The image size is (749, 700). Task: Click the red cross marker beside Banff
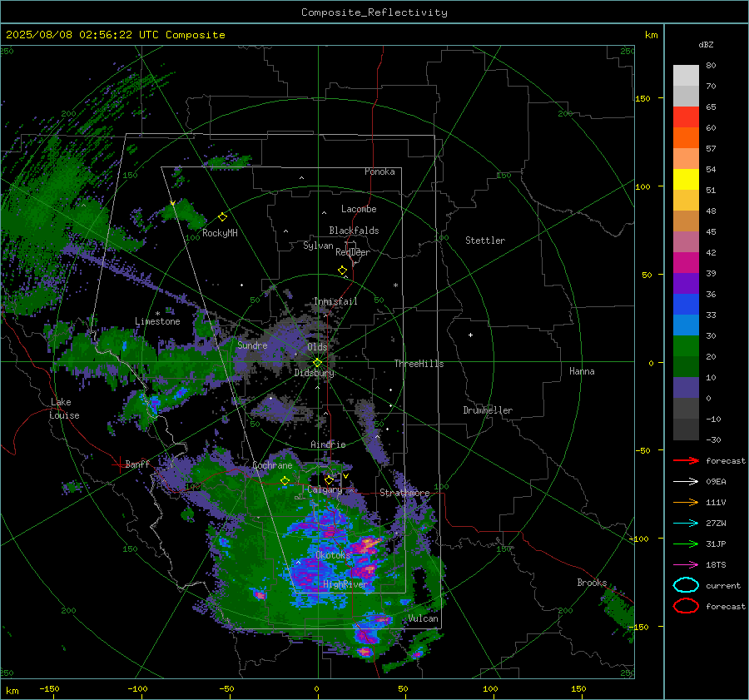click(x=119, y=464)
